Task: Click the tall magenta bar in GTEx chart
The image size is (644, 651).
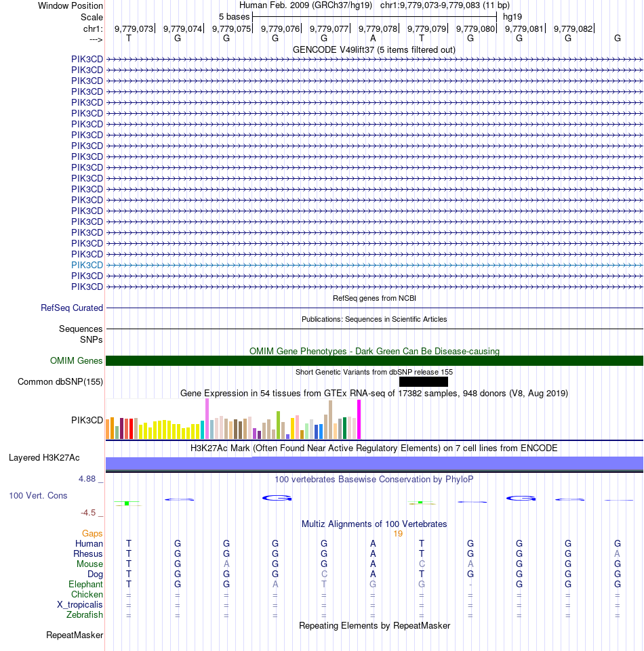Action: 359,419
